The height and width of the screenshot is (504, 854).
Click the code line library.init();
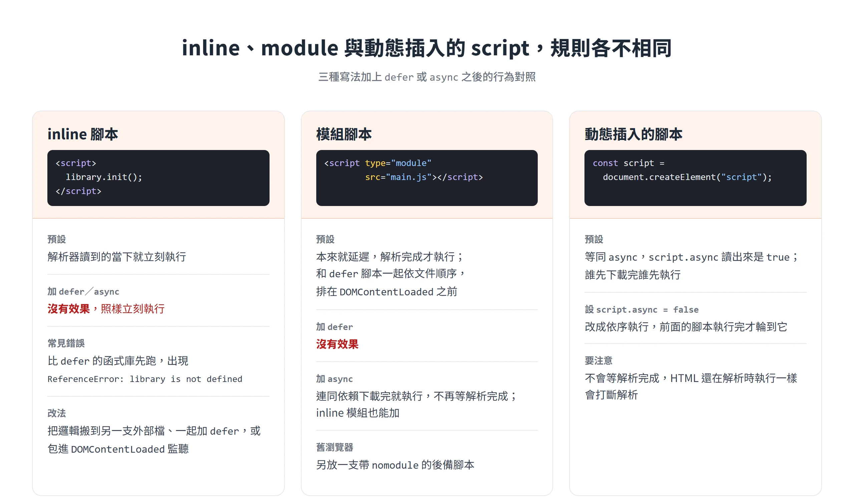[104, 177]
